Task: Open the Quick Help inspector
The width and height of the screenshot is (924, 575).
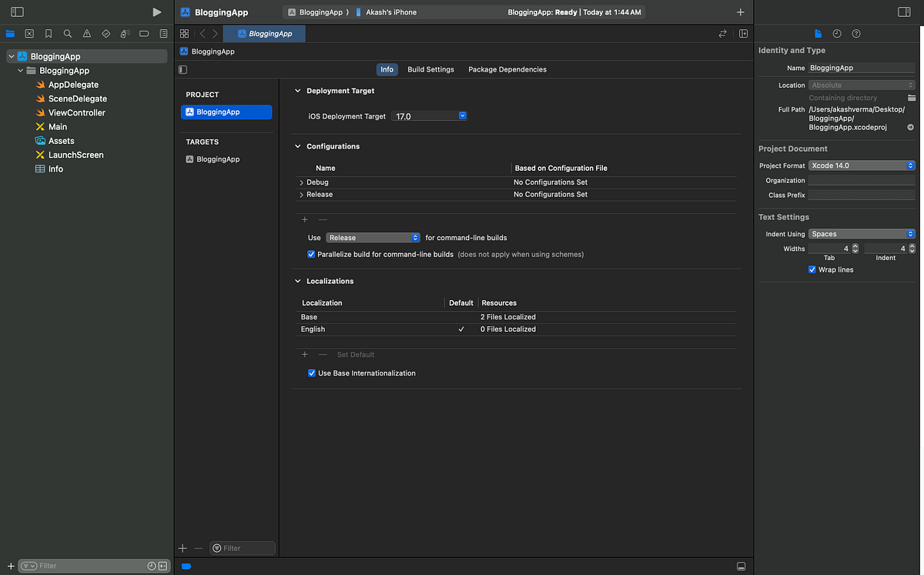Action: [855, 33]
